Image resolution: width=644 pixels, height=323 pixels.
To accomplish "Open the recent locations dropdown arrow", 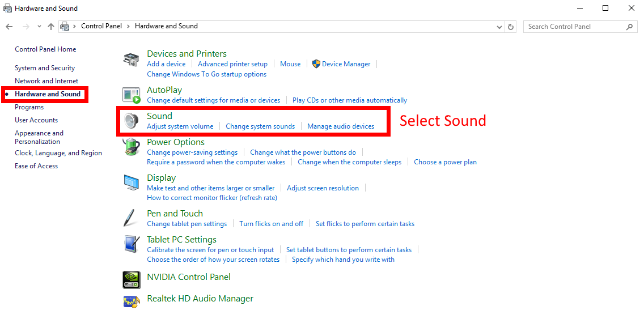I will [x=39, y=27].
